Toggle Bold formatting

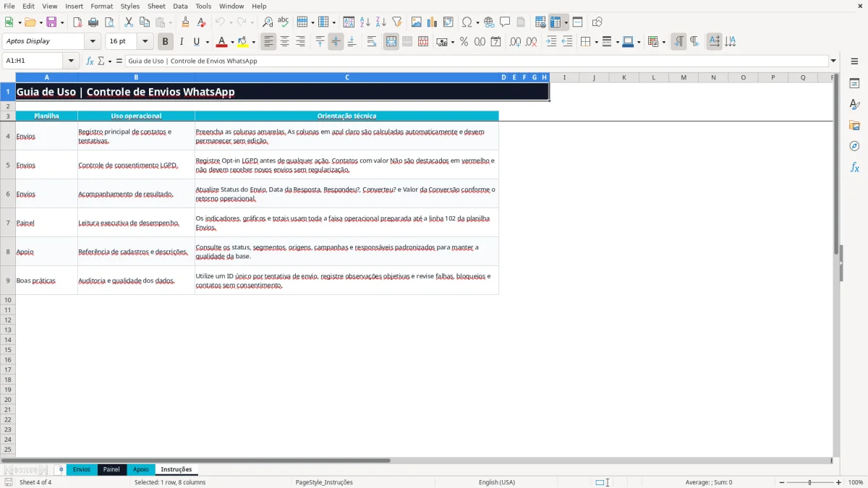click(166, 42)
